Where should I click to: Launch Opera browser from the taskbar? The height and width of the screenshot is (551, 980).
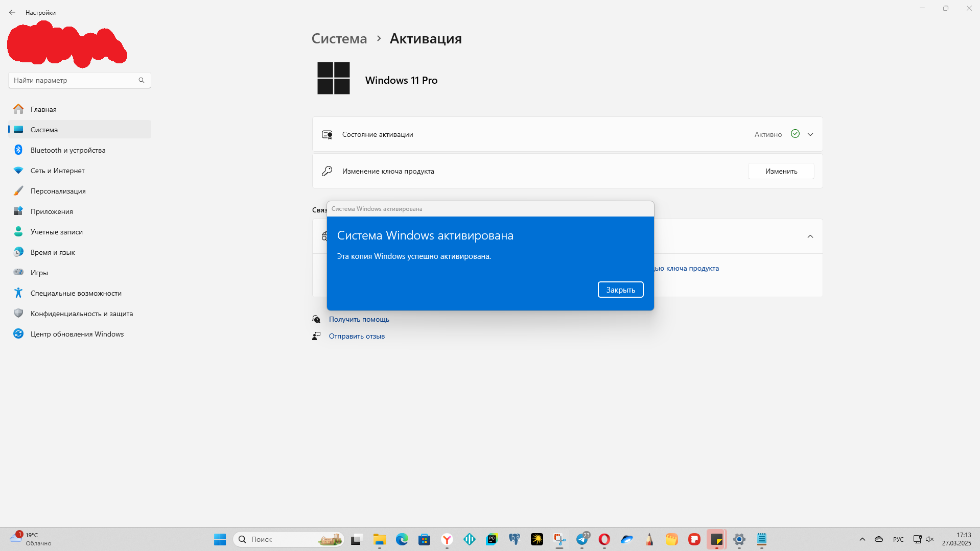(604, 539)
